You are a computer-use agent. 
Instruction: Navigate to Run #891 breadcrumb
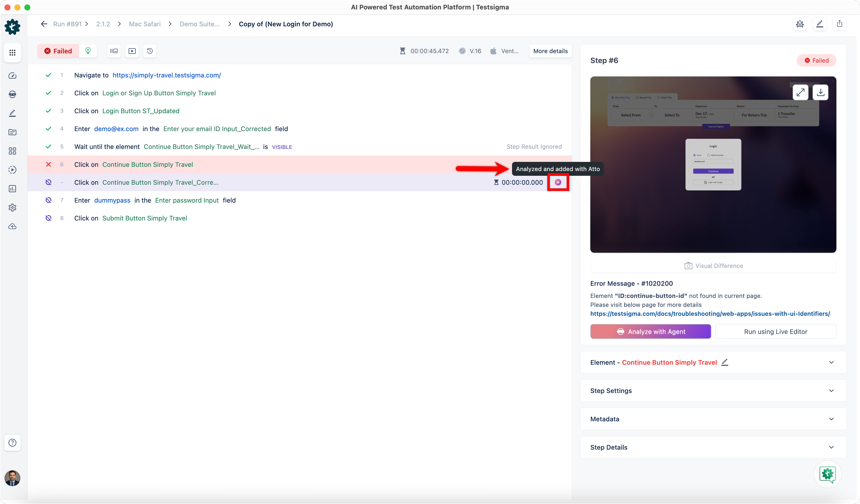[67, 24]
